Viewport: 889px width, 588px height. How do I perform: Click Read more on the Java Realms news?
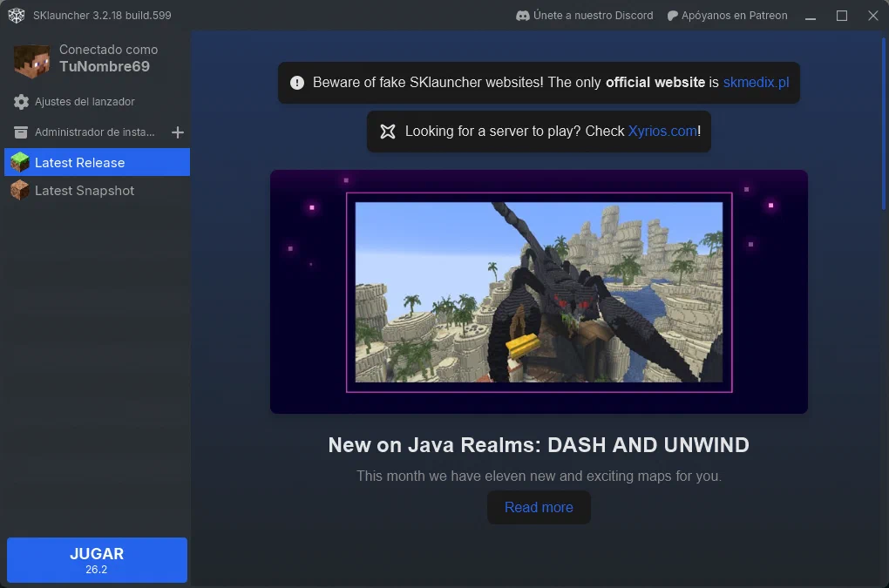[539, 507]
